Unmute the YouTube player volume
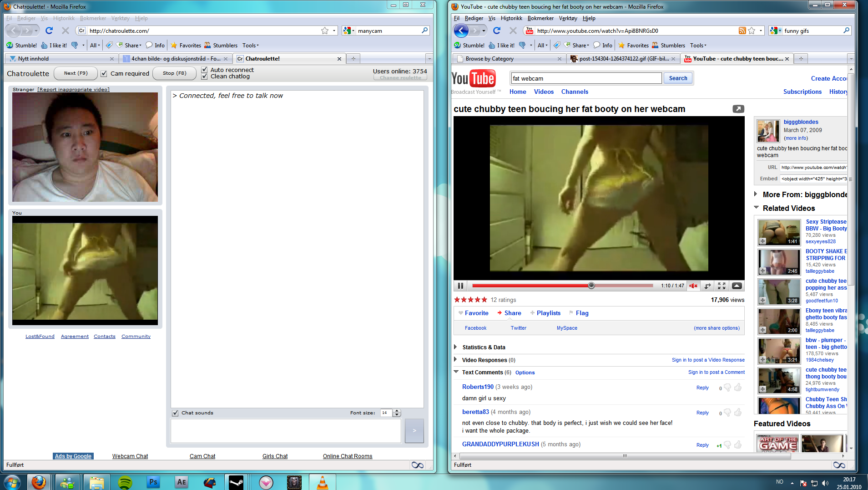The image size is (868, 490). click(x=693, y=286)
